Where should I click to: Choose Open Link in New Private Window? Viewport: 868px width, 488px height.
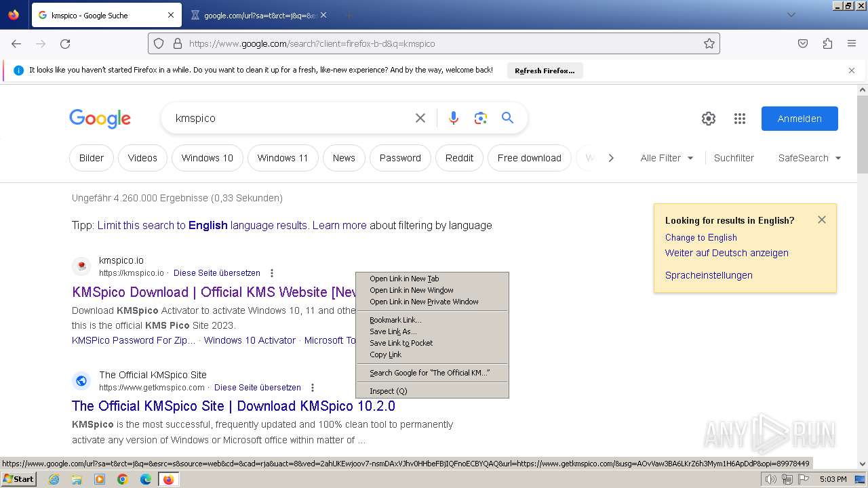(x=432, y=302)
